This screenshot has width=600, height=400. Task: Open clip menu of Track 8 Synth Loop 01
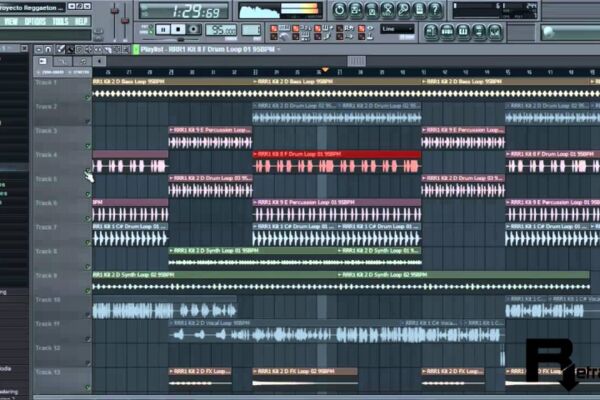tap(171, 251)
